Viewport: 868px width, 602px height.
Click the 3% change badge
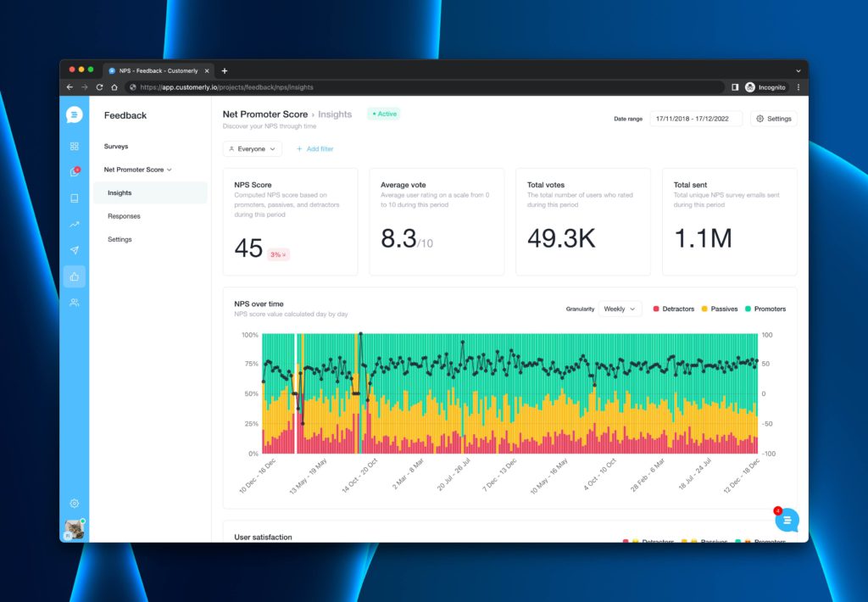click(278, 254)
